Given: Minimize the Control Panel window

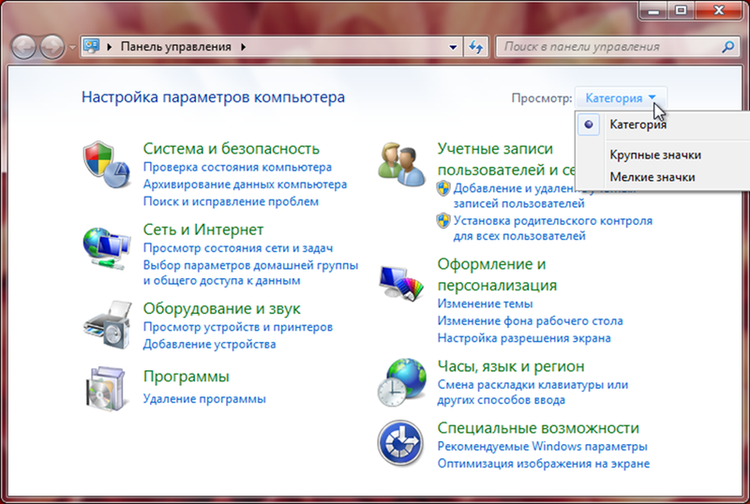Looking at the screenshot, I should coord(653,10).
